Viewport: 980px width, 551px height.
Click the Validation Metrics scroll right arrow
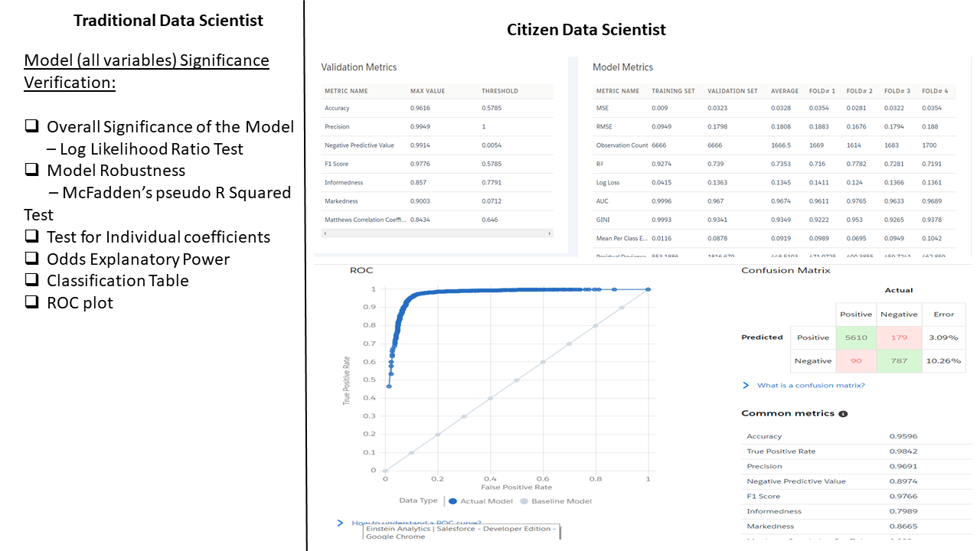tap(549, 233)
